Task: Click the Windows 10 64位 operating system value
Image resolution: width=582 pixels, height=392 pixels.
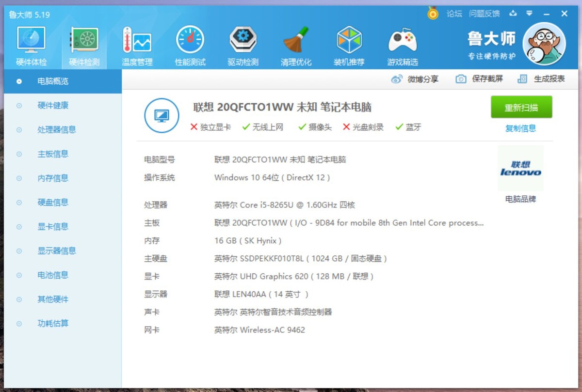Action: pos(272,177)
